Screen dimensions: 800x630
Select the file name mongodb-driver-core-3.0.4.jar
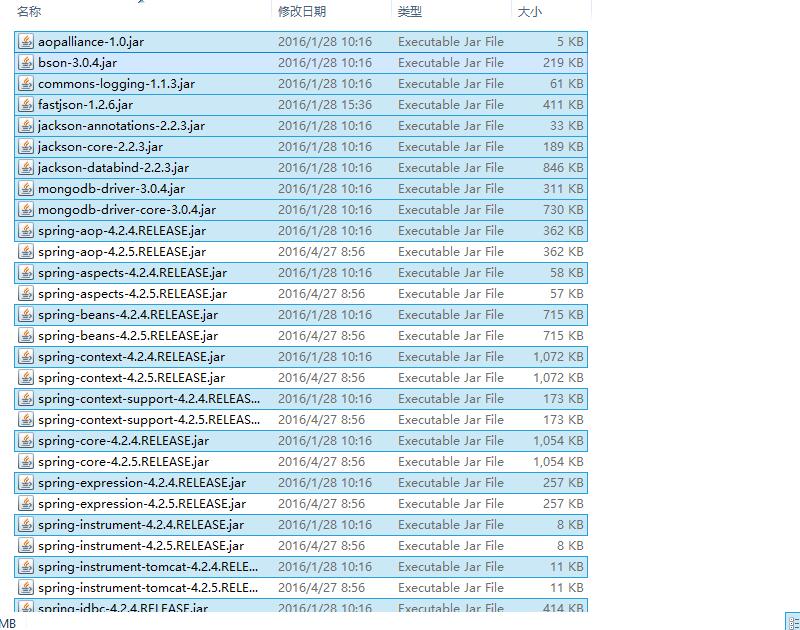pyautogui.click(x=127, y=210)
